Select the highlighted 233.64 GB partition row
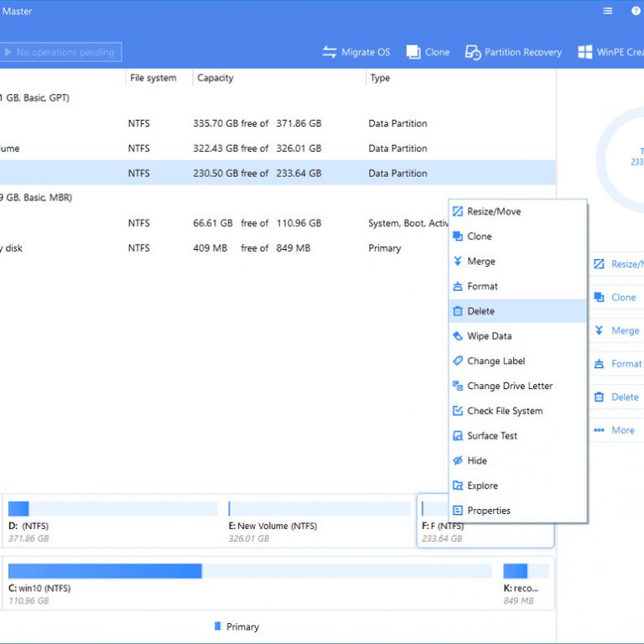The image size is (644, 644). 278,173
